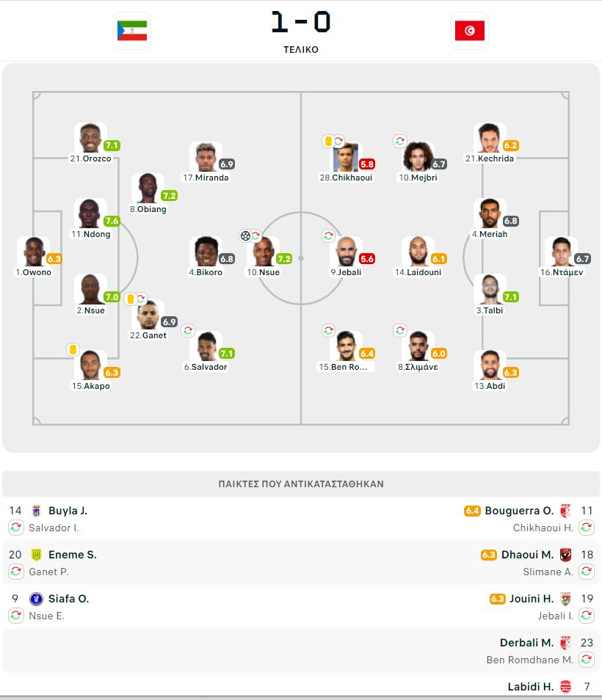Click the club badge beside Dhaoui M.
Image resolution: width=602 pixels, height=700 pixels.
tap(565, 555)
